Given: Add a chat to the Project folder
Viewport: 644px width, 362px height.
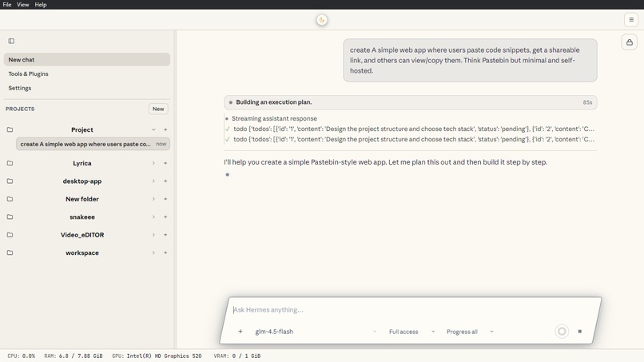Looking at the screenshot, I should [x=165, y=129].
